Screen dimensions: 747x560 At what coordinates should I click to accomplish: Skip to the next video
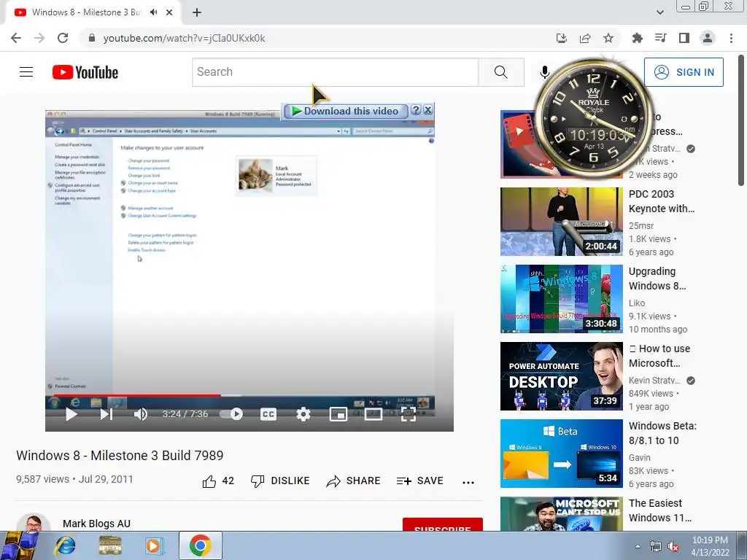click(107, 414)
